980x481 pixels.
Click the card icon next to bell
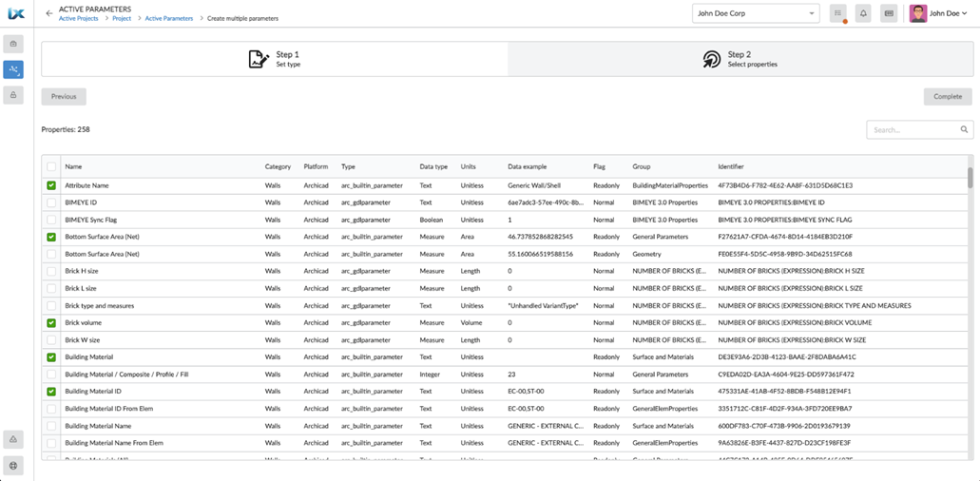tap(889, 13)
